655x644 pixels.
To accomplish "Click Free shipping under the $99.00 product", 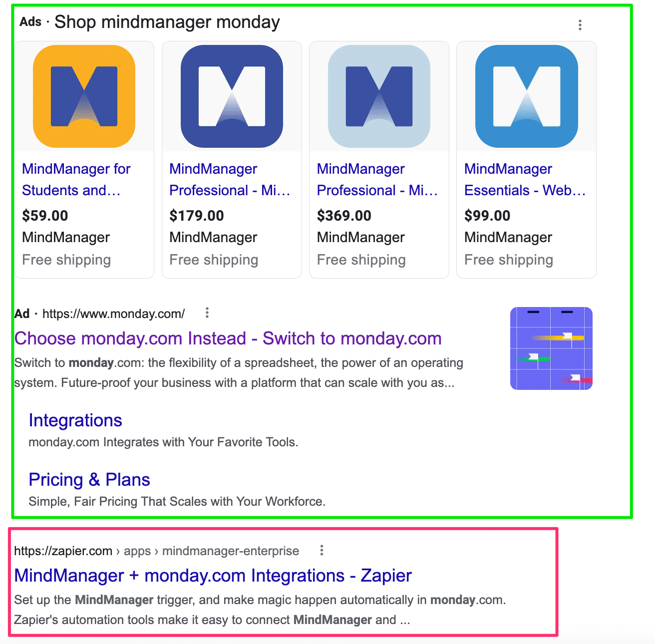I will [x=509, y=260].
